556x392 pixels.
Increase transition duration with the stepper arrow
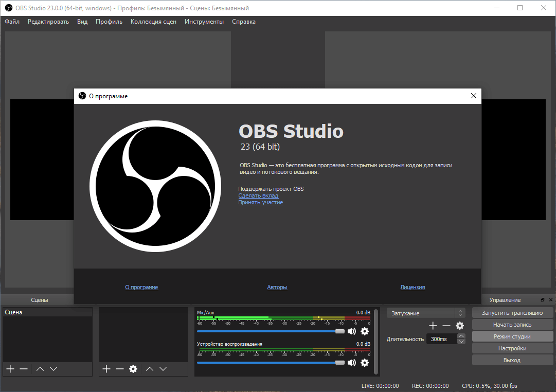point(461,335)
